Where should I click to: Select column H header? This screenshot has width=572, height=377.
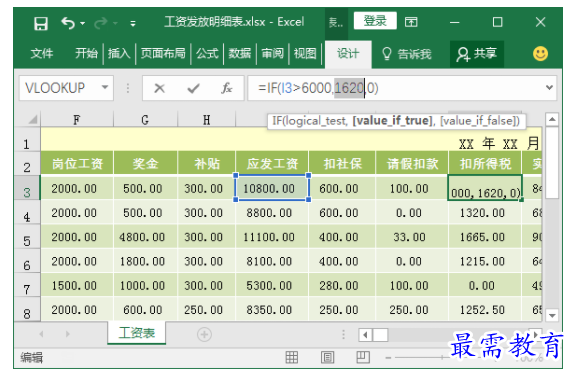coord(206,120)
